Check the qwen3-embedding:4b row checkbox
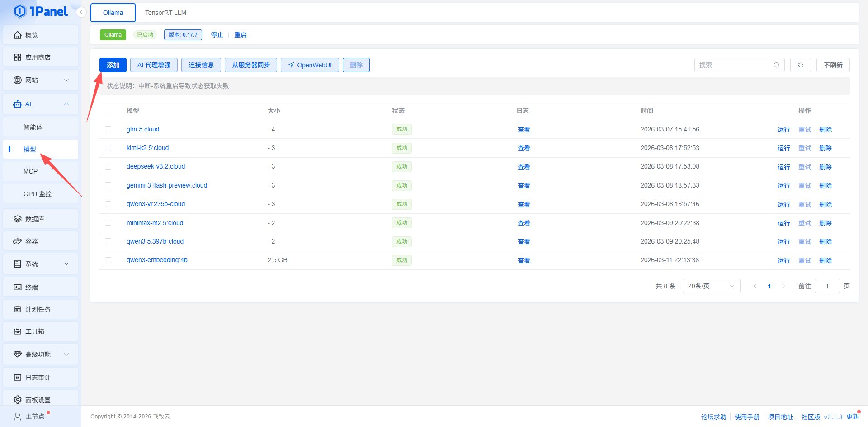The height and width of the screenshot is (427, 868). tap(108, 260)
